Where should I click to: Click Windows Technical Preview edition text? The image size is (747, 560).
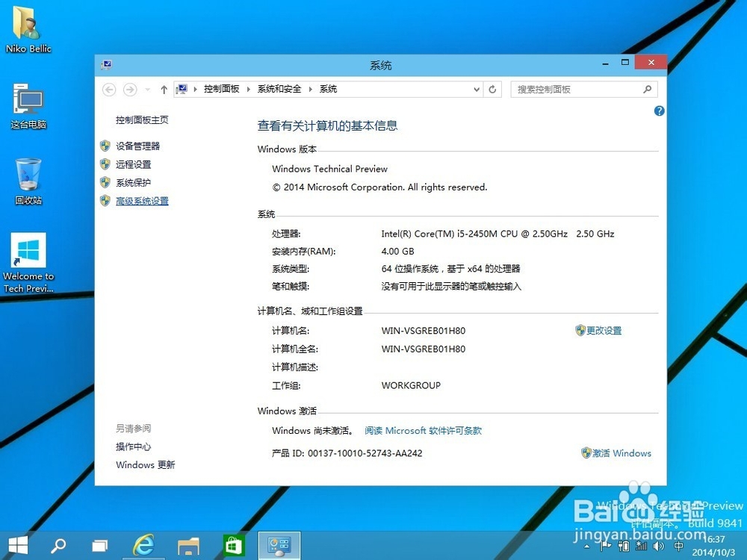(x=329, y=169)
